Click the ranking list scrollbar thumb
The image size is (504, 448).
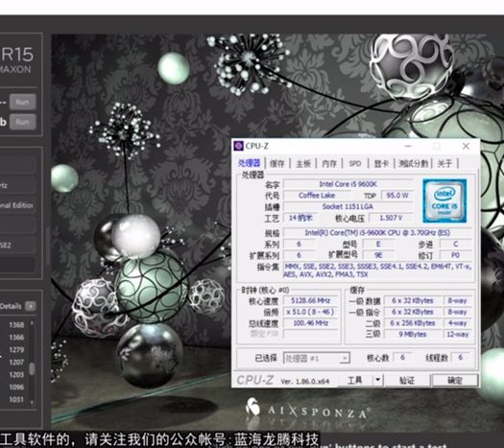coord(32,368)
